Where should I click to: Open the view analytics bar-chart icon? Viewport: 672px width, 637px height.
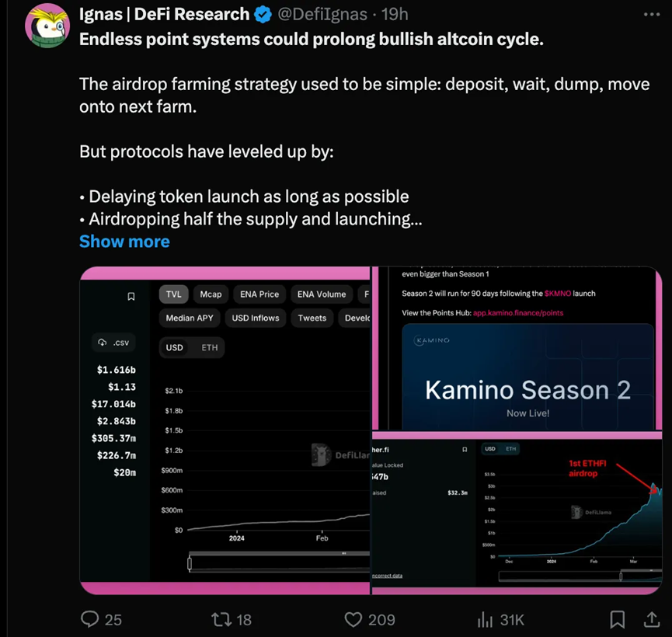pyautogui.click(x=486, y=619)
